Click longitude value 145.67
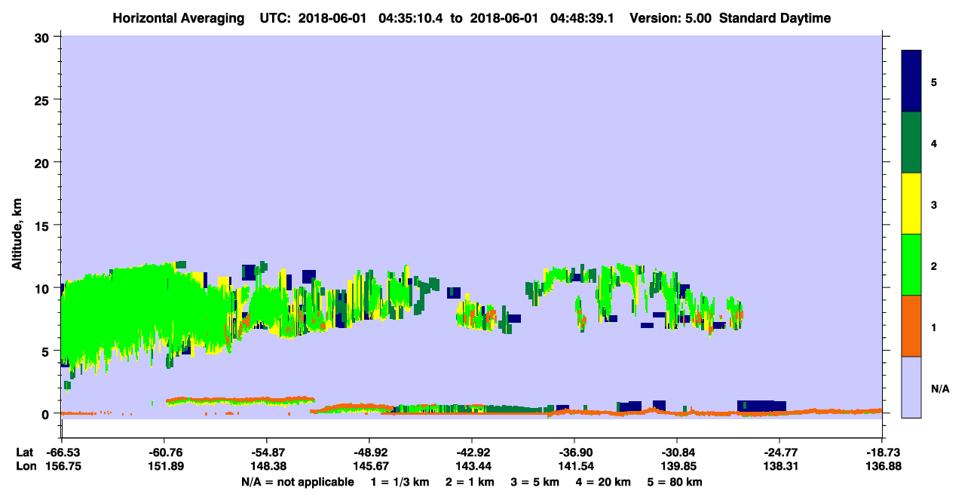 point(370,467)
